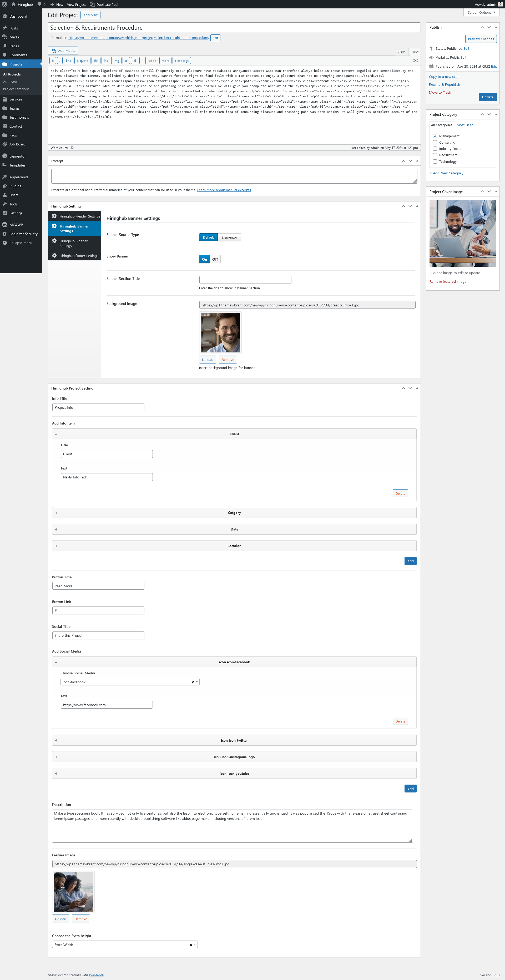
Task: Set Banner Source Type to Default
Action: point(208,238)
